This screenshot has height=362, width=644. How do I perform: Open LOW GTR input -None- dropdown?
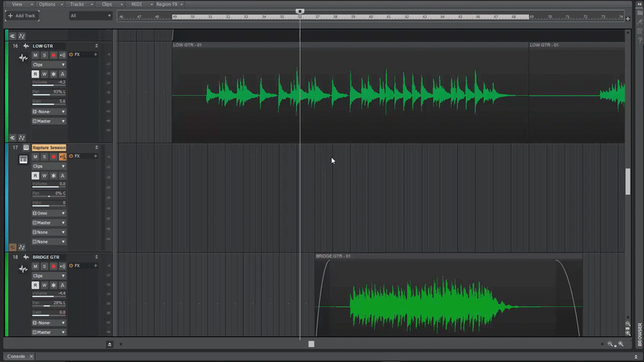click(x=49, y=112)
